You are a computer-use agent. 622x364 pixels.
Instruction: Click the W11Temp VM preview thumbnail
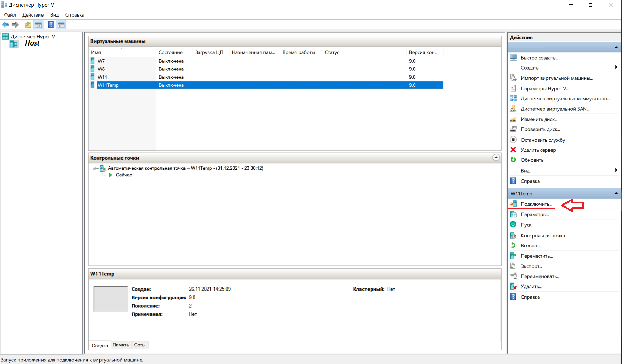(111, 299)
